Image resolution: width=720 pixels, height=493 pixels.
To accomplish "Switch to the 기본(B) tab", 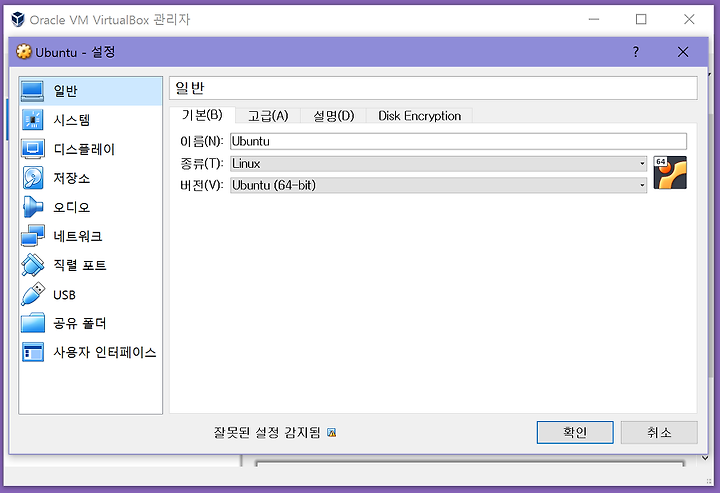I will click(x=202, y=115).
